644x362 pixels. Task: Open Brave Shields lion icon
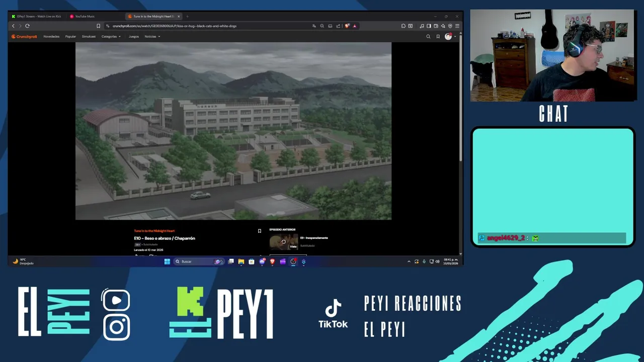[347, 26]
